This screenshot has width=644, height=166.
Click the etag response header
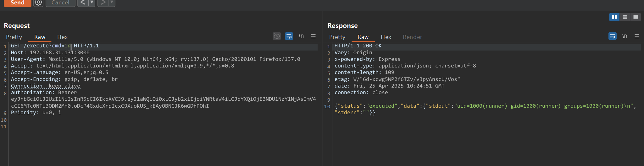[397, 79]
